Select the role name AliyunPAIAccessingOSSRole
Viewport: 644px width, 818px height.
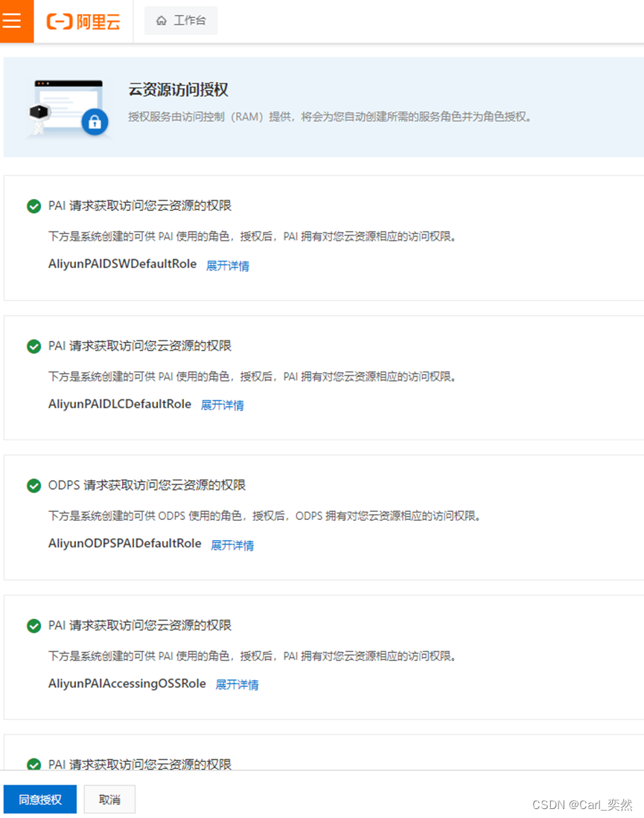point(127,683)
